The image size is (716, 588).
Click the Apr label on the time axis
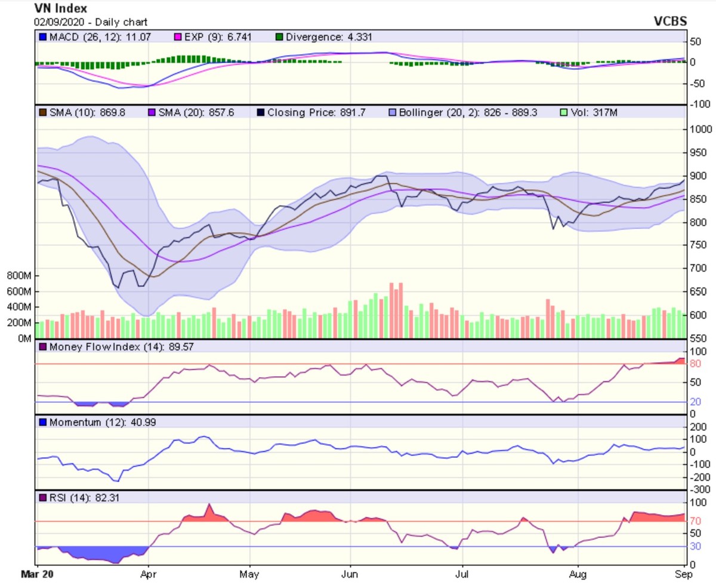point(149,577)
